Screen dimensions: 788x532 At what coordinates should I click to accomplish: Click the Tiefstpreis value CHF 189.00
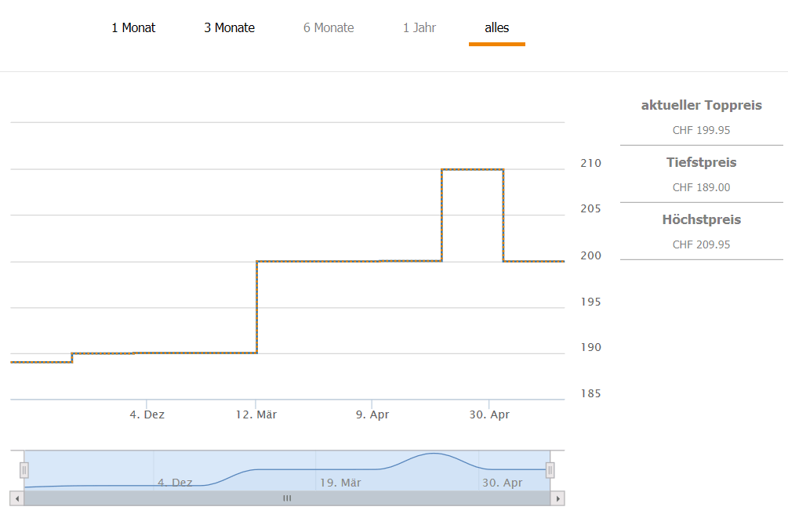(701, 187)
